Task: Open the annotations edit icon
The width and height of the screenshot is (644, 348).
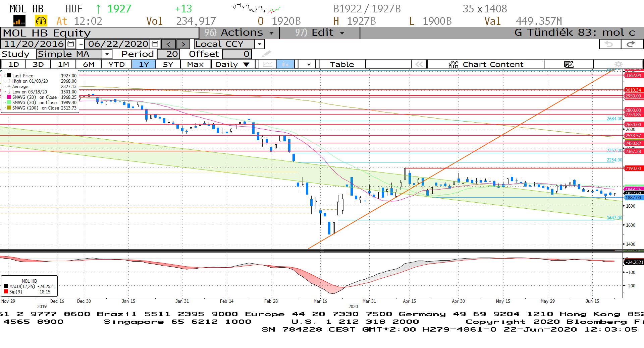Action: coord(569,64)
